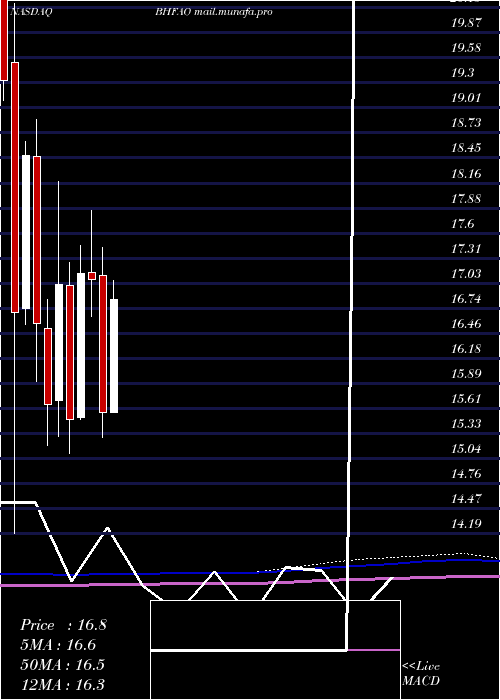Click the 19.01 price axis label
This screenshot has width=500, height=700.
pos(466,98)
